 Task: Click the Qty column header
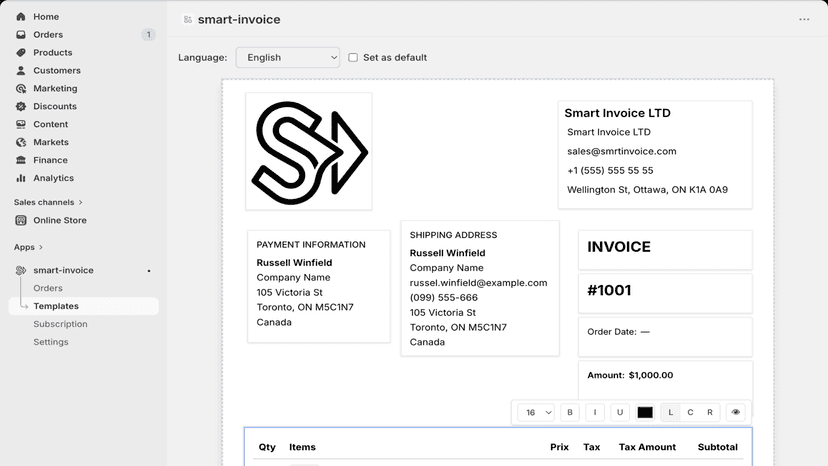[x=267, y=447]
